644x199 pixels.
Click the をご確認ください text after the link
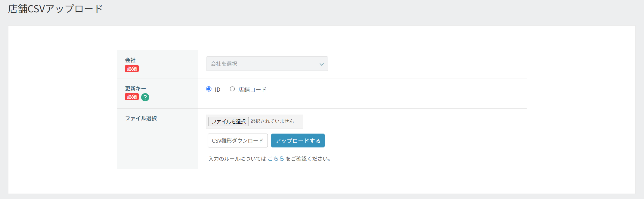308,159
